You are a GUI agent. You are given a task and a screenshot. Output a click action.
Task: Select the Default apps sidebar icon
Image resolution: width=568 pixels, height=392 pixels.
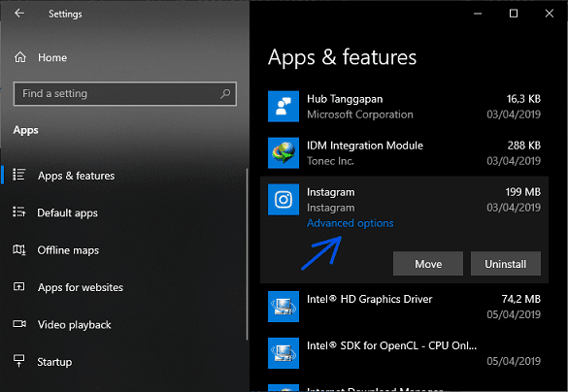click(x=18, y=212)
